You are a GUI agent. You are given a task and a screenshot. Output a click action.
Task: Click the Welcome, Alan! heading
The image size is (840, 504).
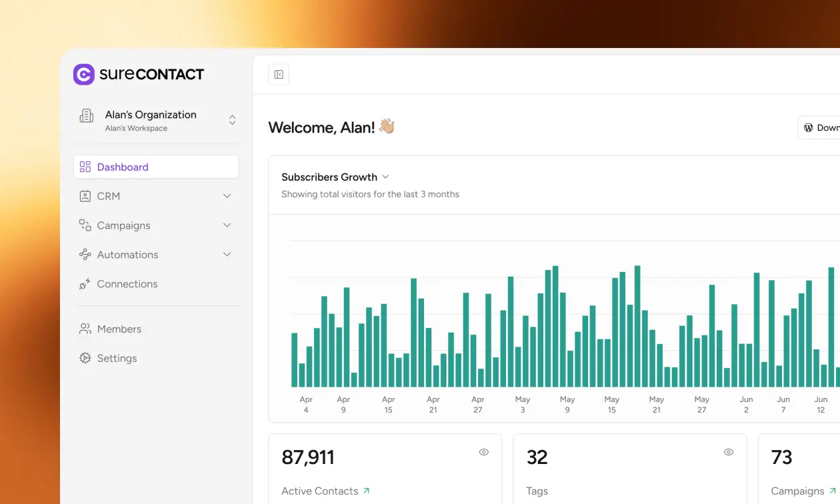tap(321, 127)
